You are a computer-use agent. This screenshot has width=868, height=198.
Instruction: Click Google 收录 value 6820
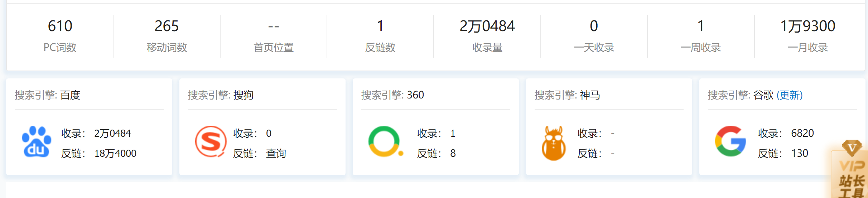[802, 133]
